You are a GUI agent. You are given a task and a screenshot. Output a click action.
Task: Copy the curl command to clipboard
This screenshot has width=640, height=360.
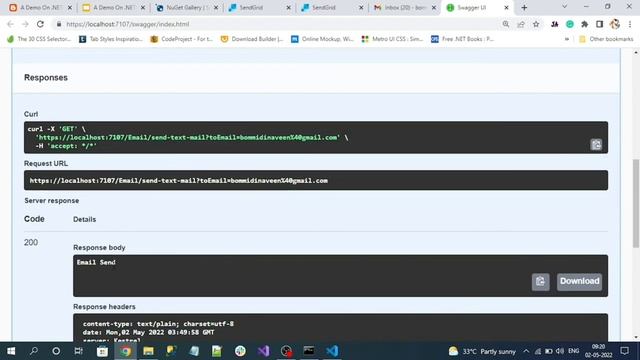pos(596,144)
